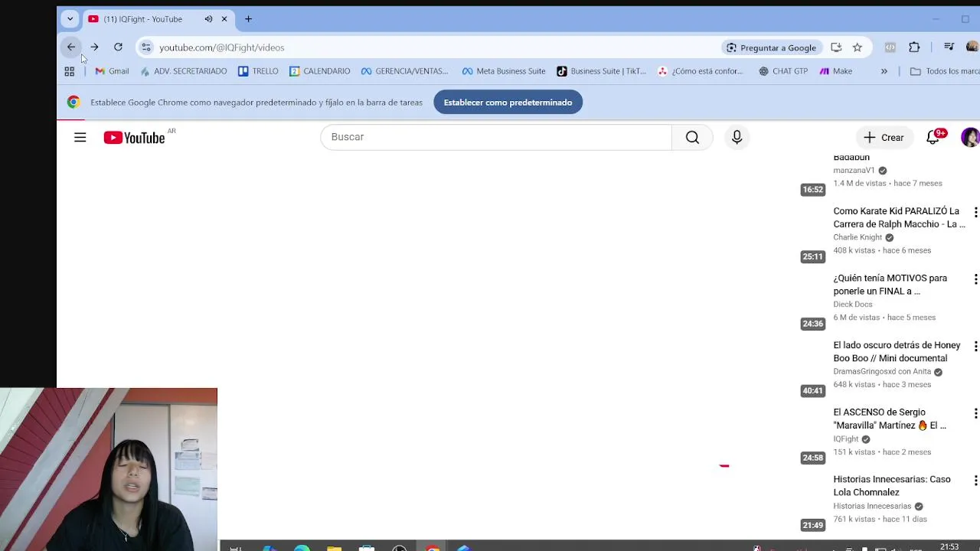Open the Historias Innecesarias channel
Viewport: 980px width, 551px height.
(872, 506)
